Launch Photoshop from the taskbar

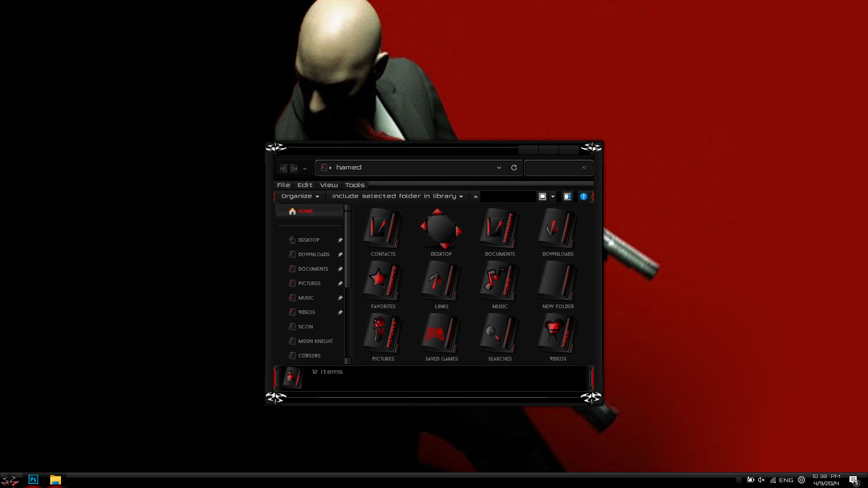pos(33,479)
